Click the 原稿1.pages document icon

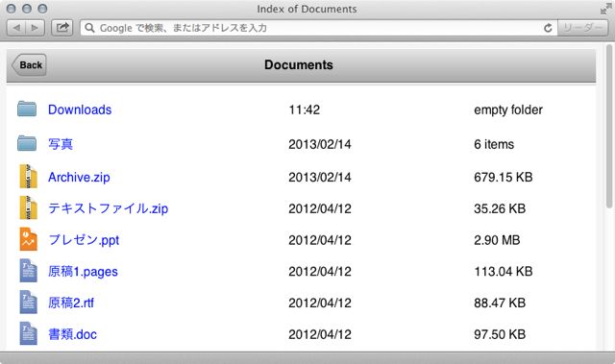coord(28,271)
